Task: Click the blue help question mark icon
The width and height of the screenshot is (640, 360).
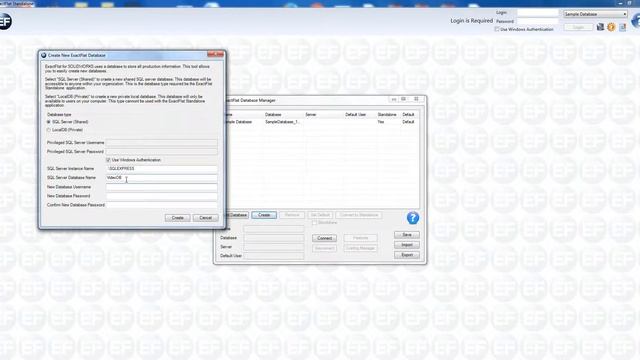Action: tap(413, 218)
